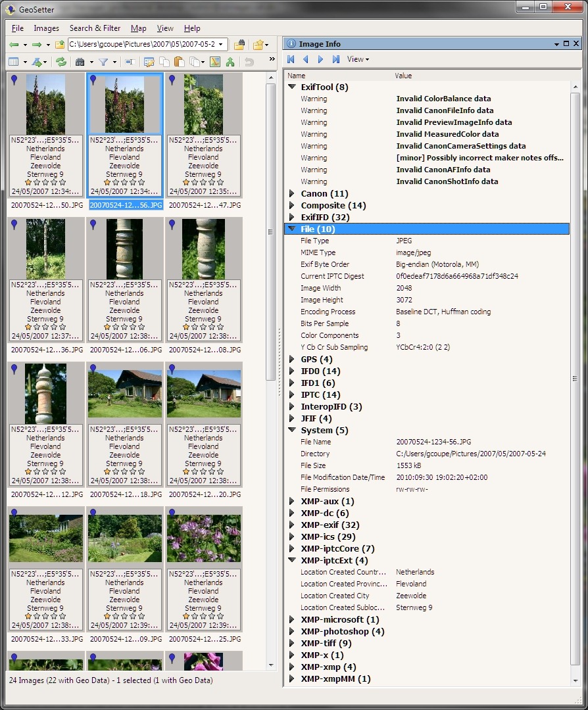This screenshot has height=710, width=588.
Task: Expand the Canon (11) group
Action: [x=292, y=193]
